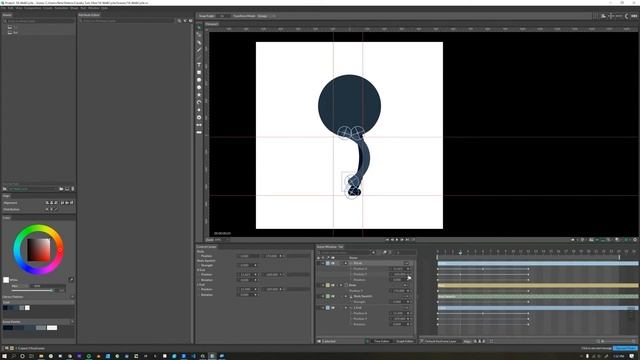The height and width of the screenshot is (360, 640).
Task: Select the Control Centre tab
Action: pyautogui.click(x=207, y=247)
